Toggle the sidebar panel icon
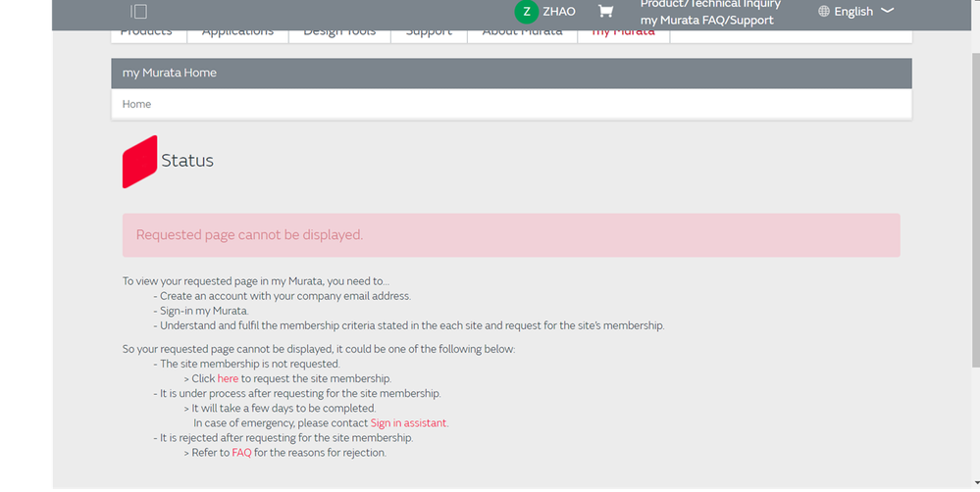980x492 pixels. (x=138, y=11)
